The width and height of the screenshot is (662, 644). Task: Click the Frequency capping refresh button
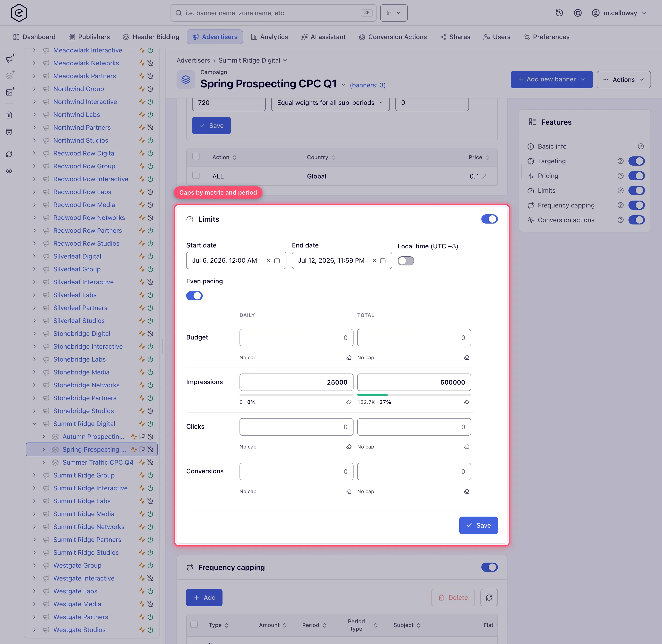(489, 598)
